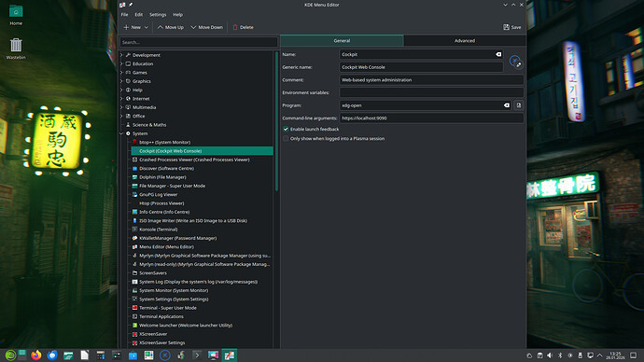
Task: Clear the Program field with its clear icon
Action: 507,105
